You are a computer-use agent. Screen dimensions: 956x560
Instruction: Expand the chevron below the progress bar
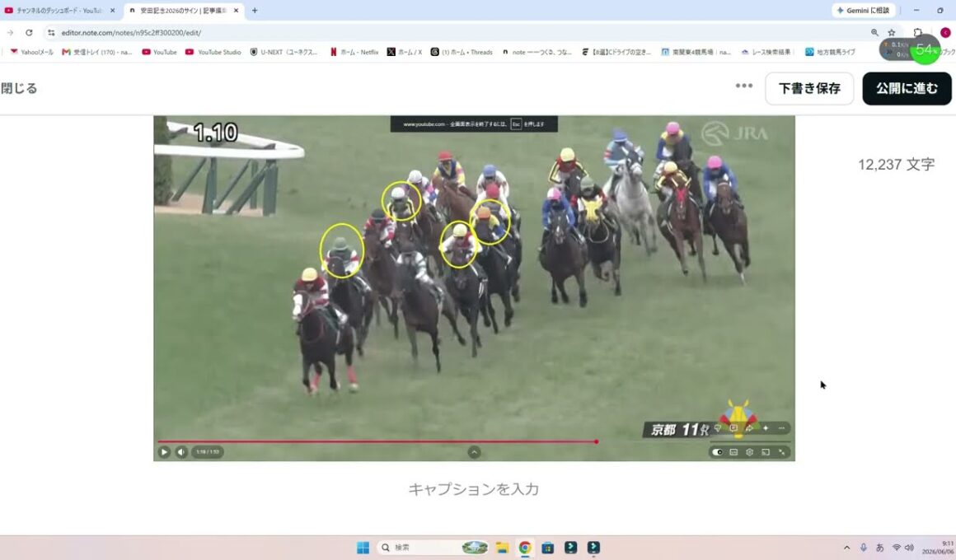(x=475, y=452)
